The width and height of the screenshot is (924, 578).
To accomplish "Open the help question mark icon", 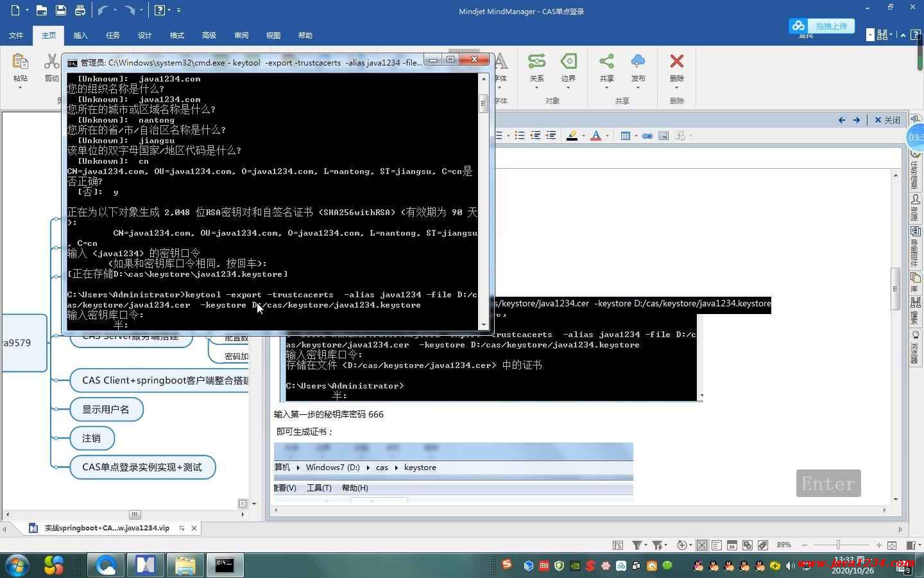I will point(160,10).
